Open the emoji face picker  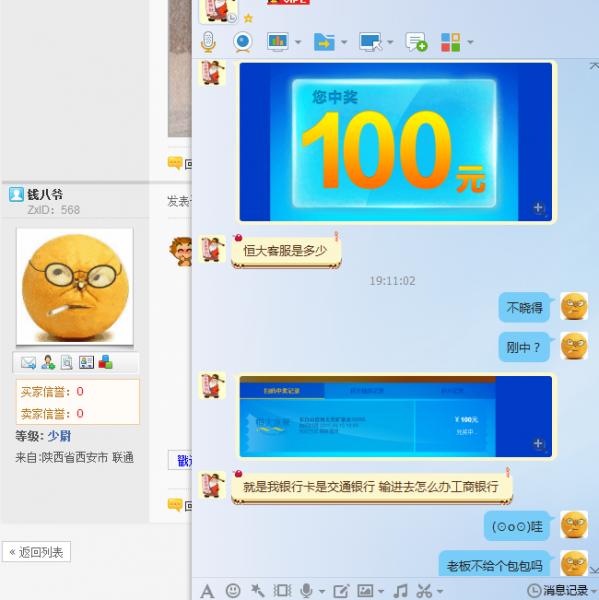point(233,591)
